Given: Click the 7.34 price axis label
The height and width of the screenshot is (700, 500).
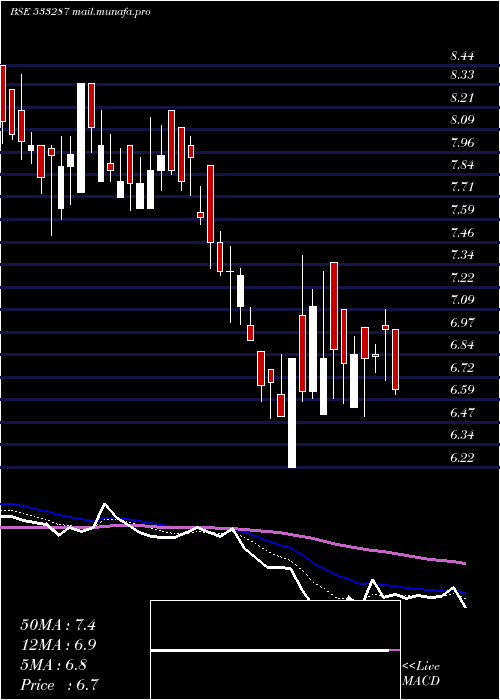Looking at the screenshot, I should tap(462, 255).
